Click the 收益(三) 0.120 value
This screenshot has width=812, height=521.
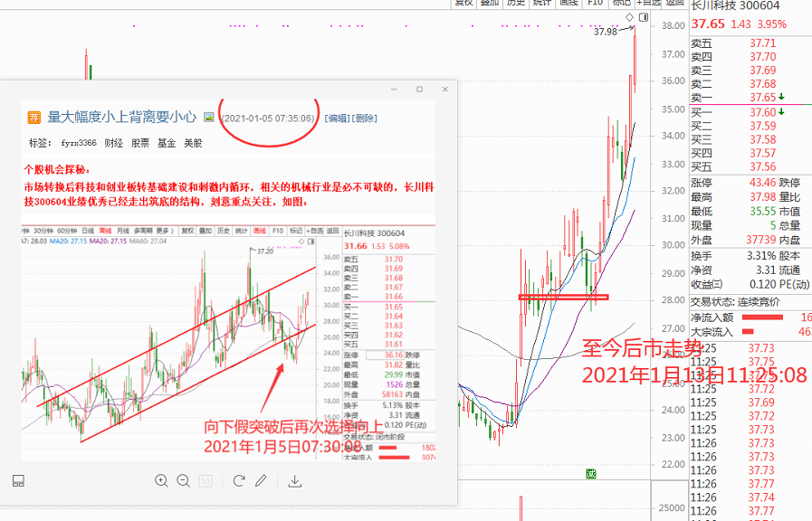(x=763, y=284)
